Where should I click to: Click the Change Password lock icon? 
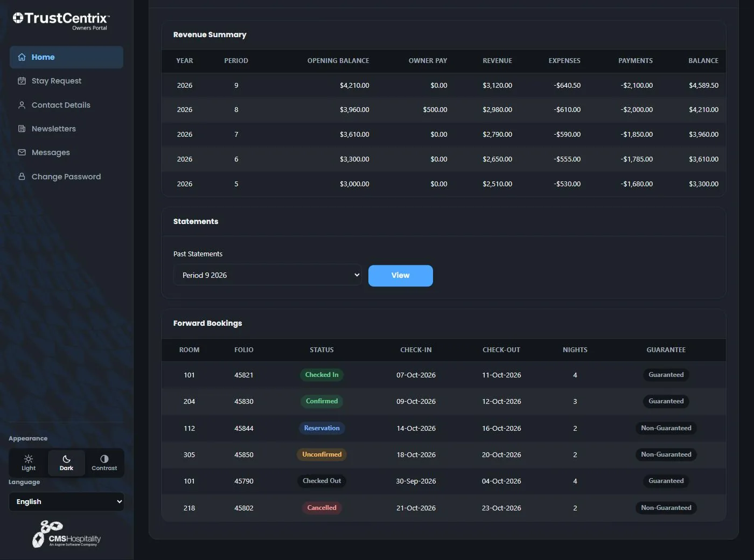[22, 177]
